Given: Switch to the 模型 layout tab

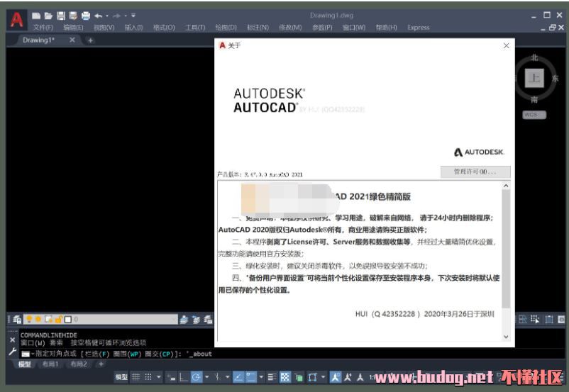Looking at the screenshot, I should pyautogui.click(x=25, y=364).
